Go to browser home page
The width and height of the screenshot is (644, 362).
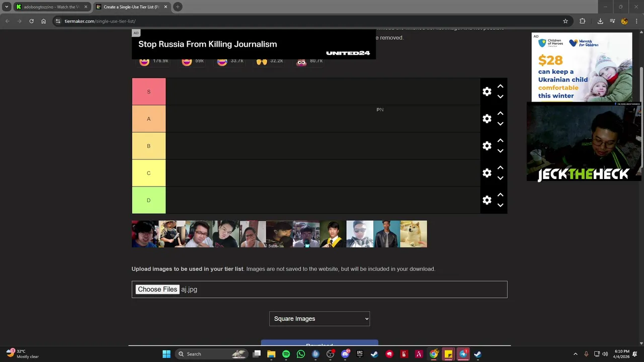(44, 21)
